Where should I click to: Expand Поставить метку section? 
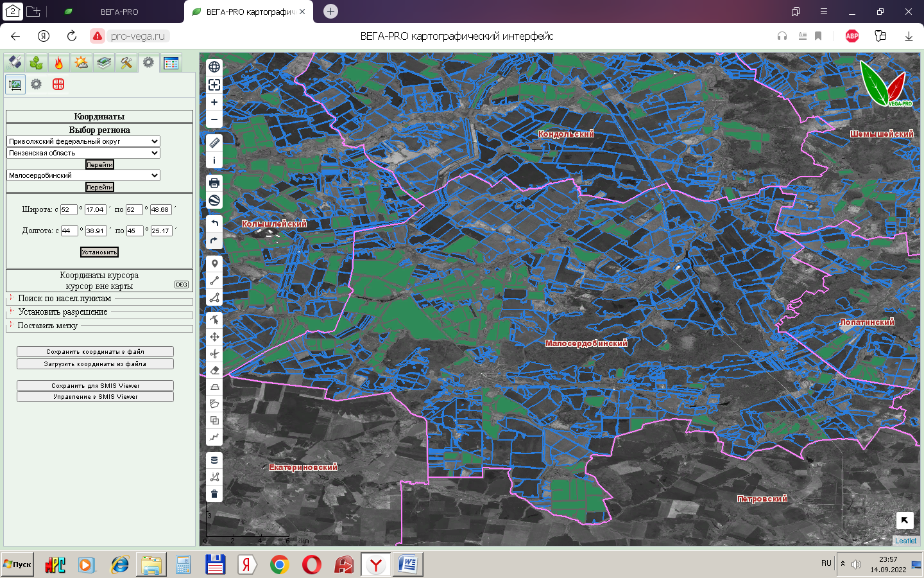(47, 326)
